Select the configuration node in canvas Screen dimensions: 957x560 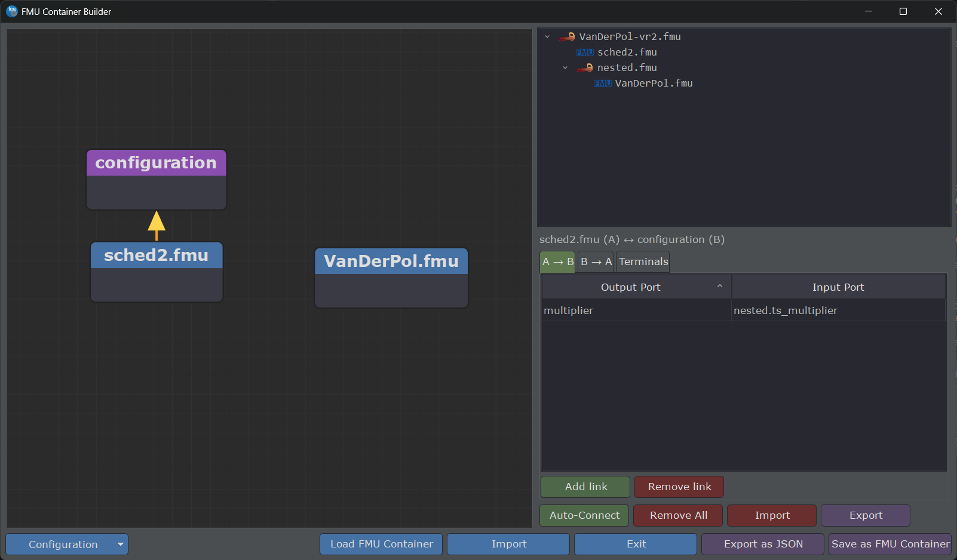click(x=157, y=180)
